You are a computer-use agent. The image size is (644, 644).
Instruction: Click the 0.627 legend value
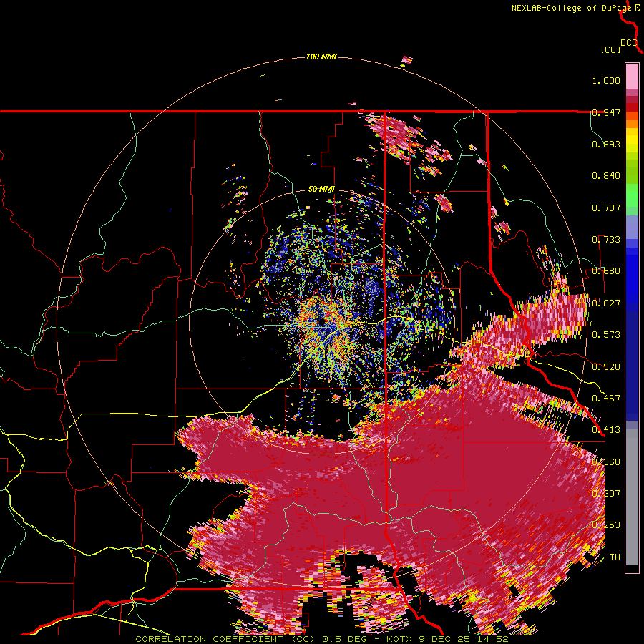606,303
